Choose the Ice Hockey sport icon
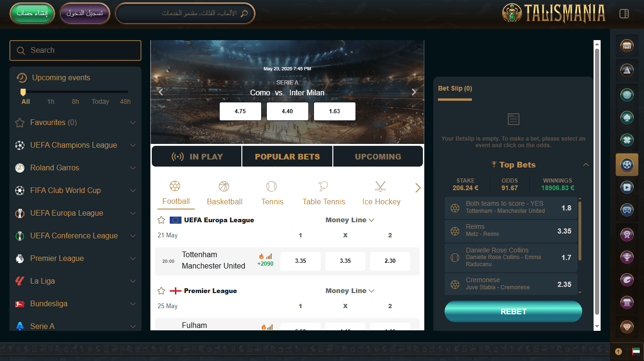 coord(381,186)
